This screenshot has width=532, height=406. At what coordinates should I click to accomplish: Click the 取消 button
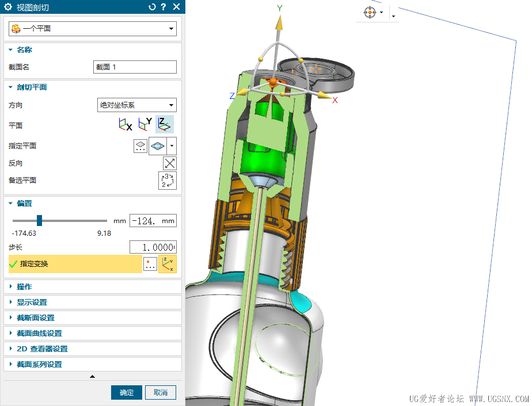tap(161, 393)
